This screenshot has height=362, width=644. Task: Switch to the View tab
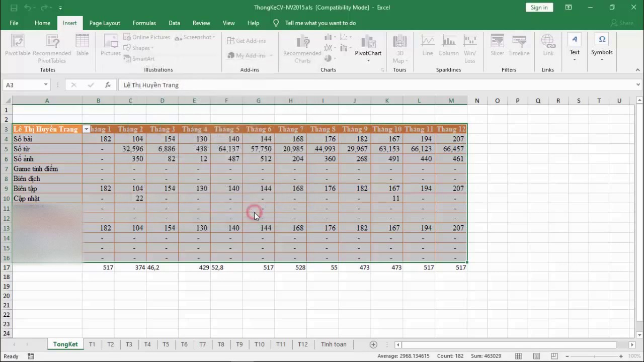click(x=229, y=23)
